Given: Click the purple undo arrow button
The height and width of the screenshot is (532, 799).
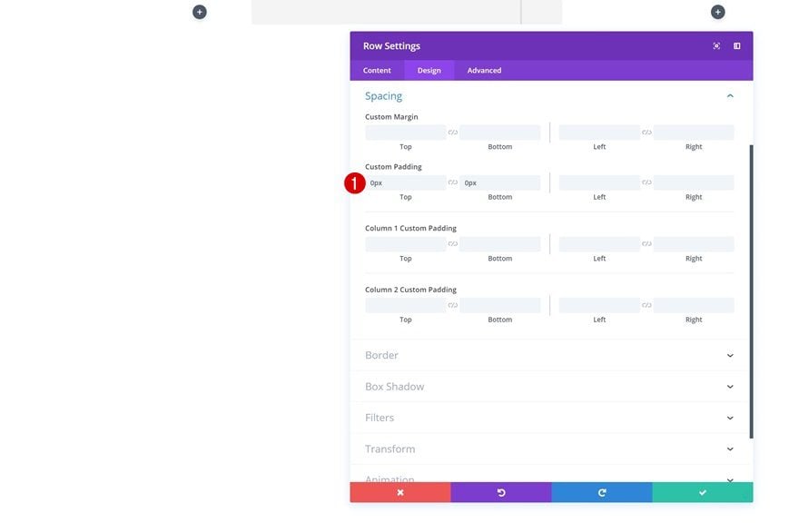Looking at the screenshot, I should [x=501, y=492].
